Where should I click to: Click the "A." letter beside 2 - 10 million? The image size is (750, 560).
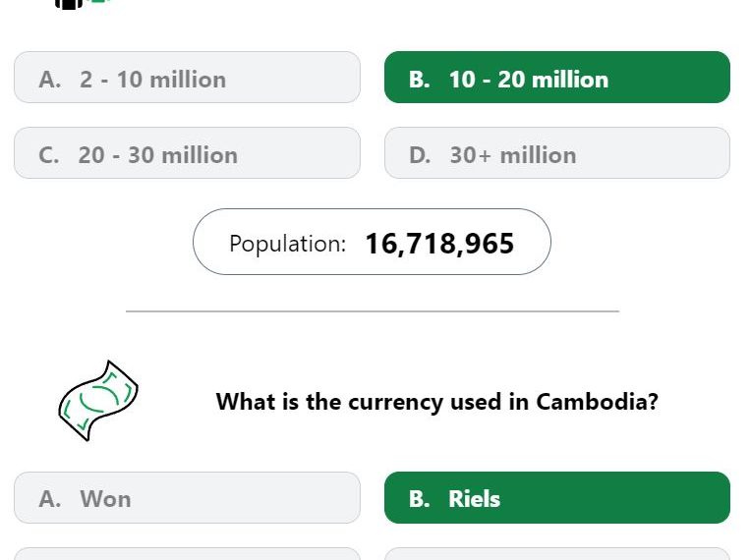50,80
